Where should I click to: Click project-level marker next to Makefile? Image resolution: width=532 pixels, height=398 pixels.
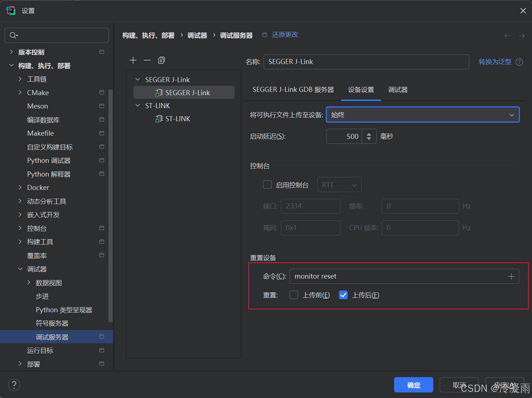pos(102,133)
